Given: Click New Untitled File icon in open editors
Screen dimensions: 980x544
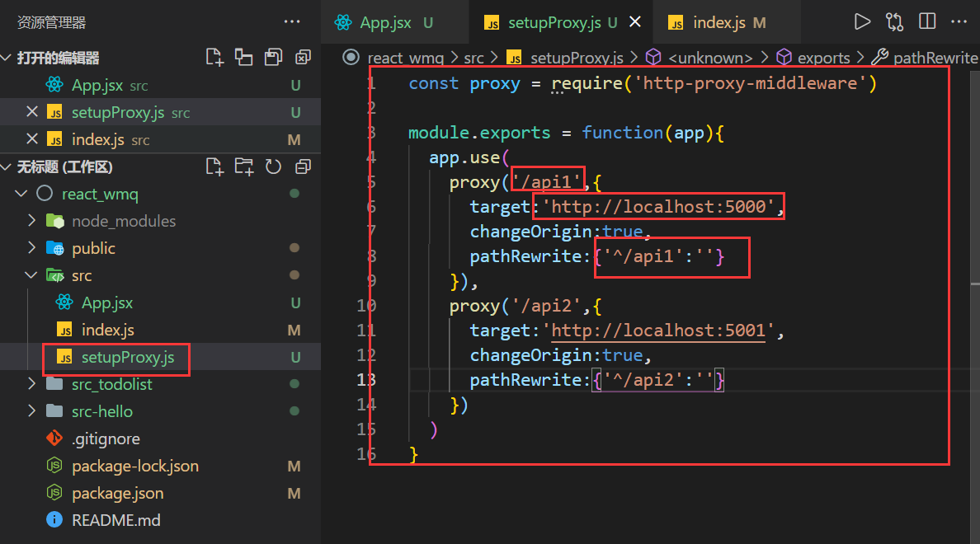Looking at the screenshot, I should point(214,58).
